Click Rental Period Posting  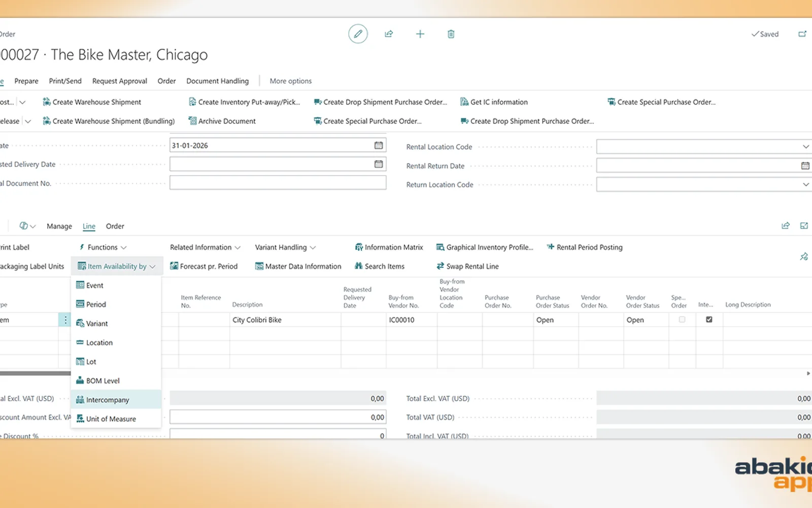[585, 247]
